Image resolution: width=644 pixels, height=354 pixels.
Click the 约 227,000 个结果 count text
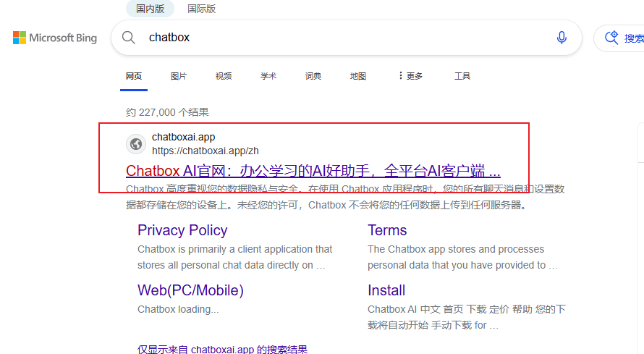pyautogui.click(x=168, y=112)
